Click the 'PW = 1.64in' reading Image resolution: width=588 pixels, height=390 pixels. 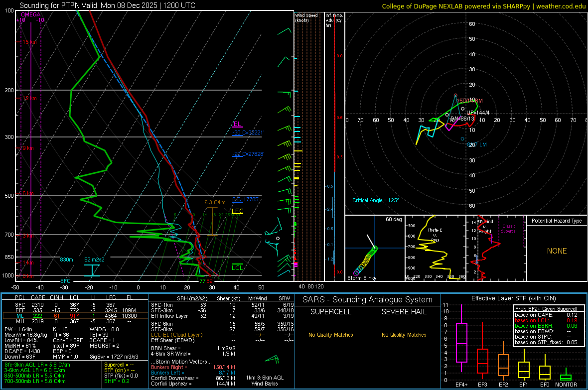point(18,329)
